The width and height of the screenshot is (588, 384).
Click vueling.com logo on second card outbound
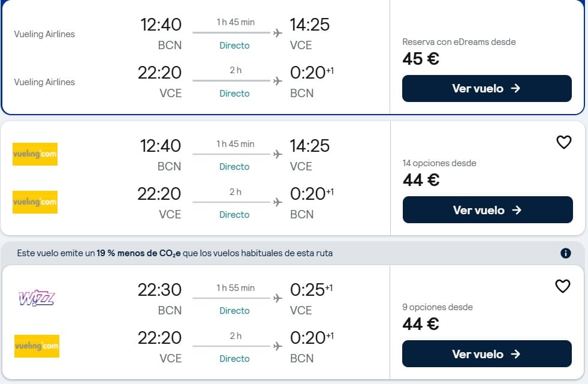click(x=35, y=154)
